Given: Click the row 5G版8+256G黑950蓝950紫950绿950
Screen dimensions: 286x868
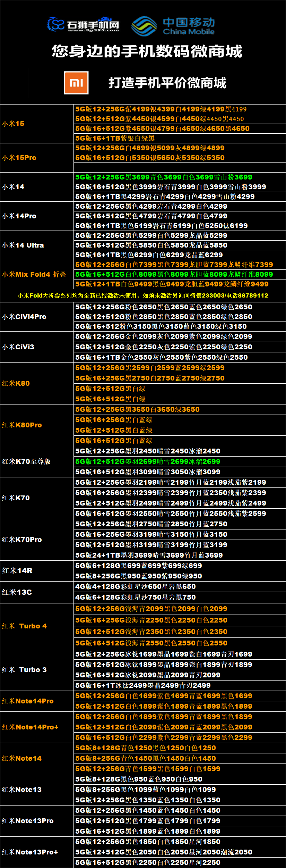Looking at the screenshot, I should [x=180, y=576].
